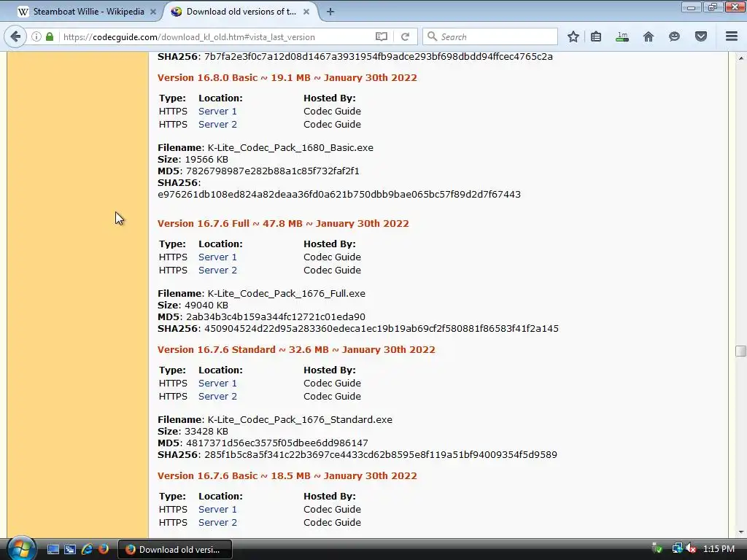Viewport: 747px width, 560px height.
Task: Click size value 19566 KB
Action: (206, 160)
